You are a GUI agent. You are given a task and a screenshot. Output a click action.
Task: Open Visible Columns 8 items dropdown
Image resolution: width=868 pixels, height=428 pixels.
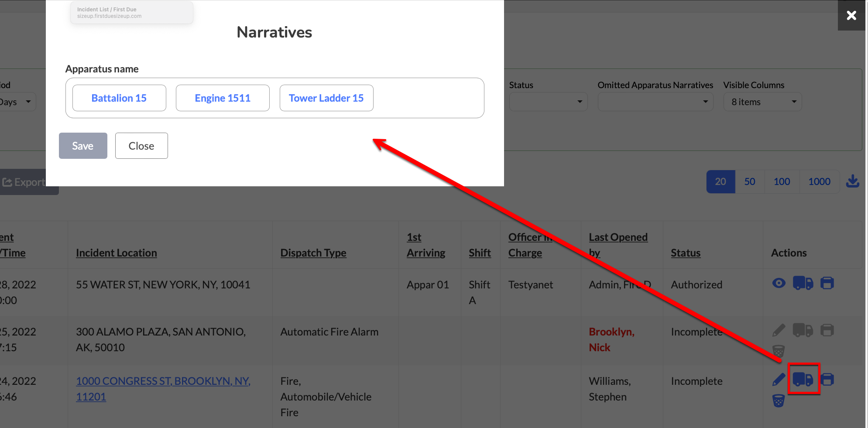pyautogui.click(x=762, y=102)
